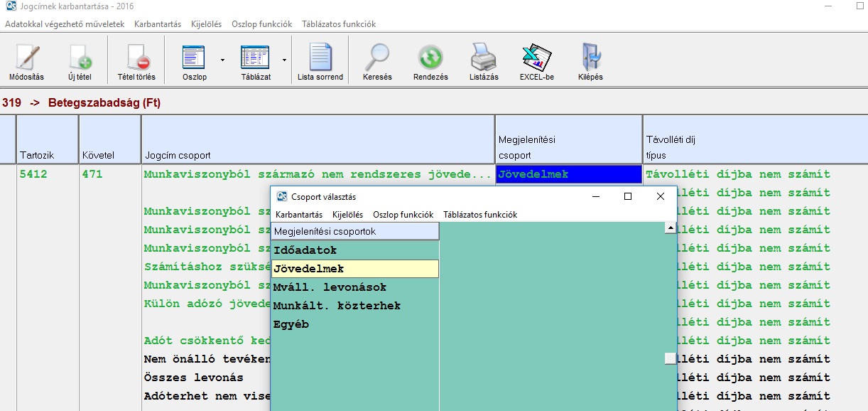Open Adatokkal végezhető műveletek menu
868x411 pixels.
pyautogui.click(x=65, y=24)
